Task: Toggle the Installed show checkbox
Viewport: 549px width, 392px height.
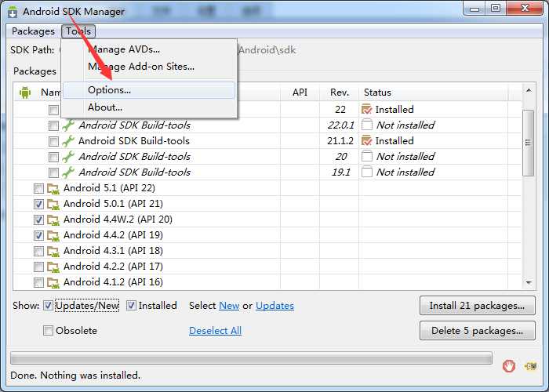Action: [x=131, y=306]
